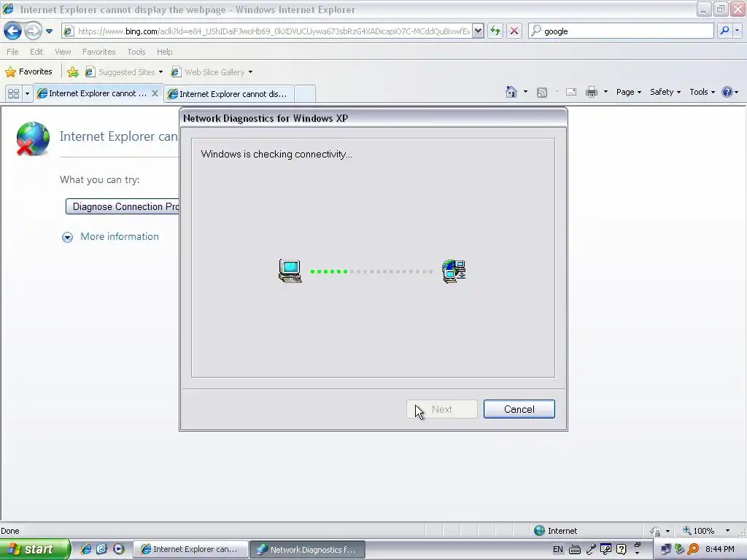The image size is (747, 560).
Task: Click the RSS feeds icon
Action: click(x=542, y=93)
